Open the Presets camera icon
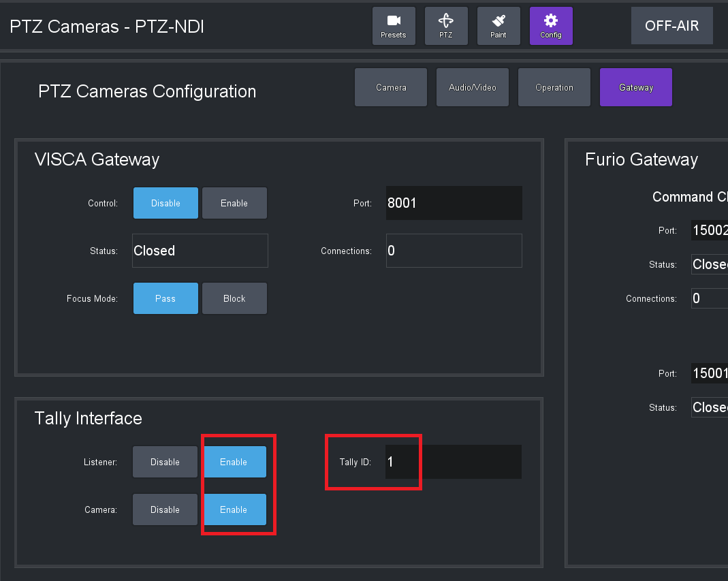This screenshot has width=728, height=581. pyautogui.click(x=394, y=26)
